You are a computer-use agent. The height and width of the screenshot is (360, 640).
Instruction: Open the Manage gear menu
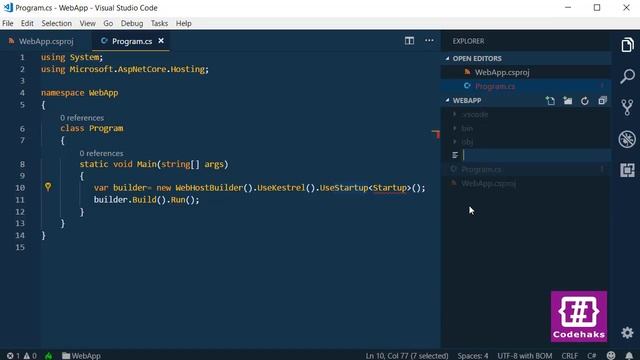tap(627, 333)
